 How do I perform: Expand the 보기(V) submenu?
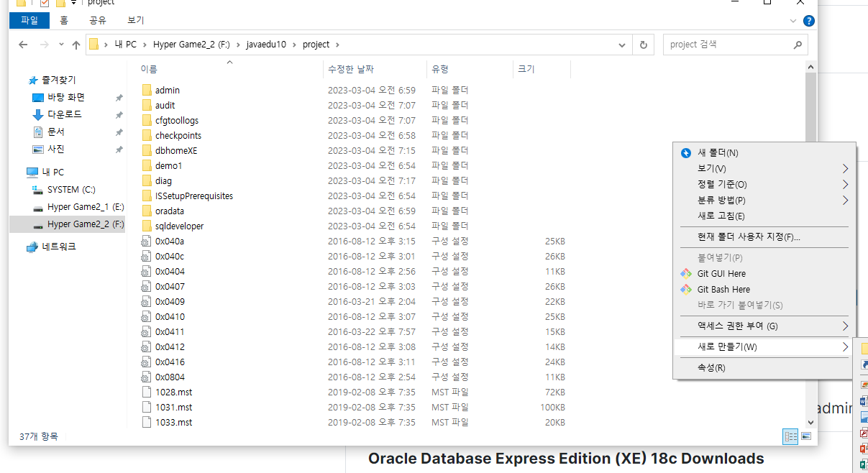click(x=845, y=168)
